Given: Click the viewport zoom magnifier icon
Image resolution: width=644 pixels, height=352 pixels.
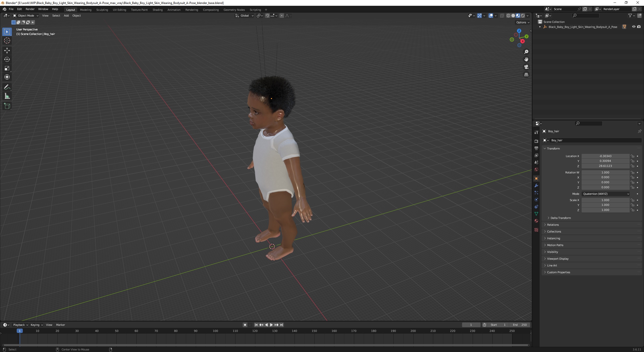Looking at the screenshot, I should pos(526,52).
